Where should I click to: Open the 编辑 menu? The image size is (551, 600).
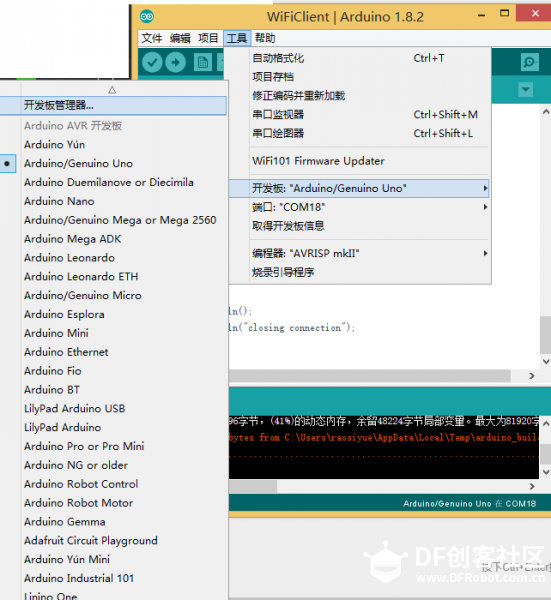click(180, 38)
